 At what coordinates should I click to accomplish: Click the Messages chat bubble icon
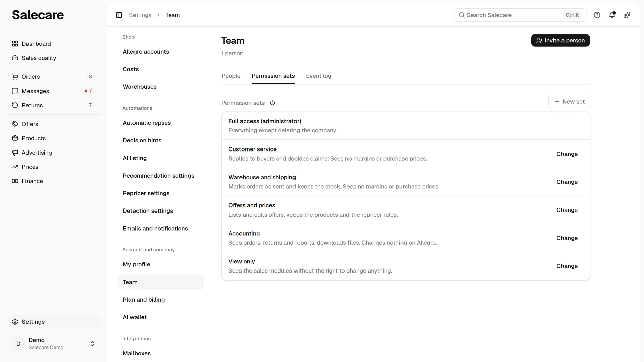15,91
